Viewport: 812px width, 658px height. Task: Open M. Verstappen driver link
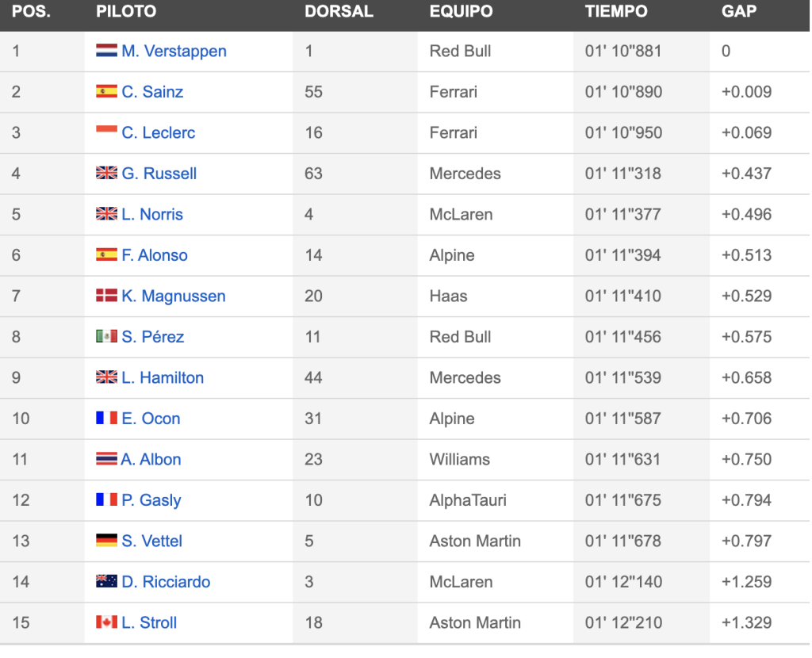click(174, 51)
